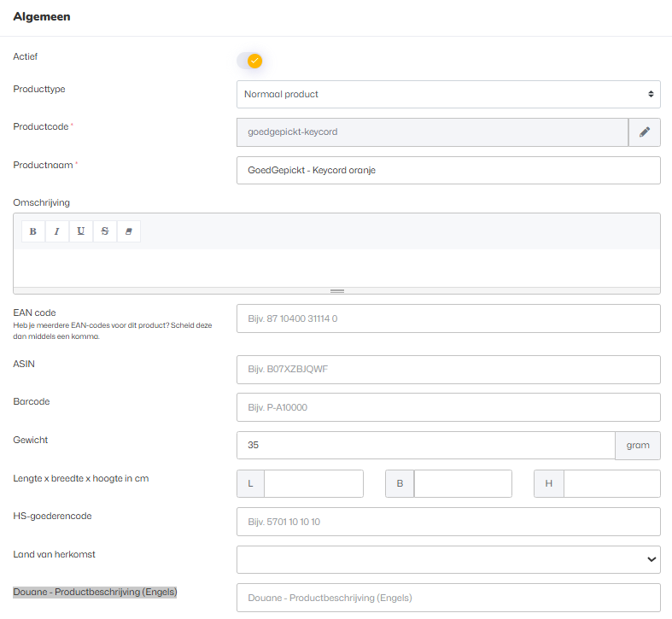Focus the height (H) input box
This screenshot has height=619, width=672.
tap(611, 483)
